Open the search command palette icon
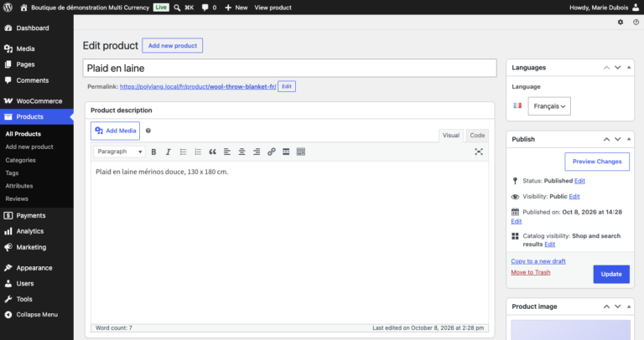Screen dimensions: 644x340 tap(177, 8)
